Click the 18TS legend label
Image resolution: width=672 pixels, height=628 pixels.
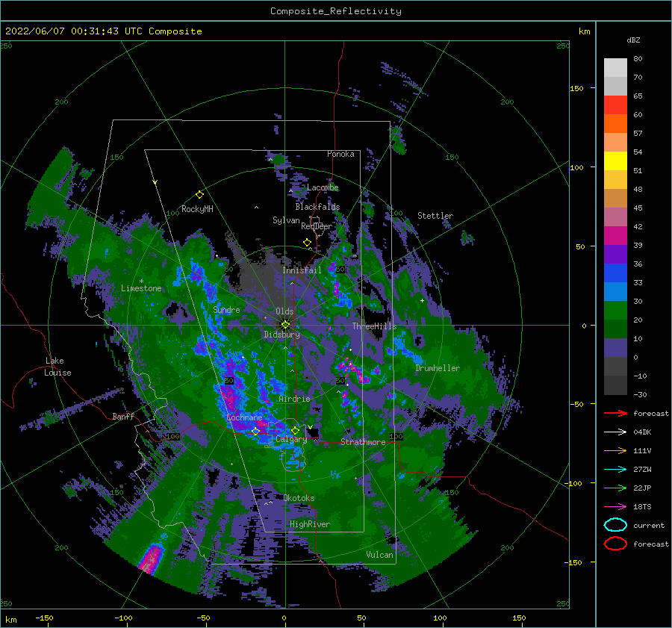click(x=642, y=507)
